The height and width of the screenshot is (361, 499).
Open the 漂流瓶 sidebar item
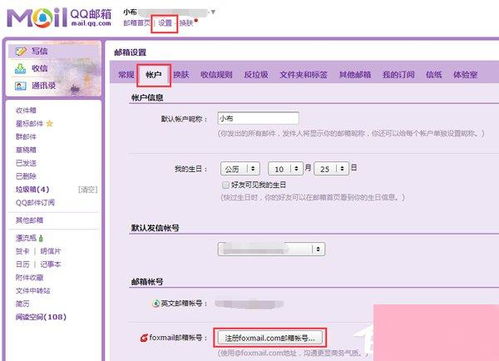click(x=26, y=238)
